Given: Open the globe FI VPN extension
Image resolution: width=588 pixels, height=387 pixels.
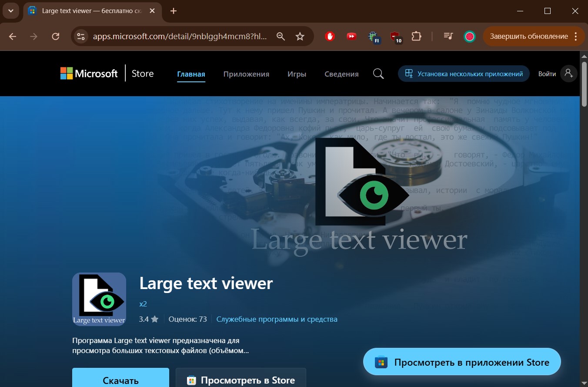Looking at the screenshot, I should 373,37.
